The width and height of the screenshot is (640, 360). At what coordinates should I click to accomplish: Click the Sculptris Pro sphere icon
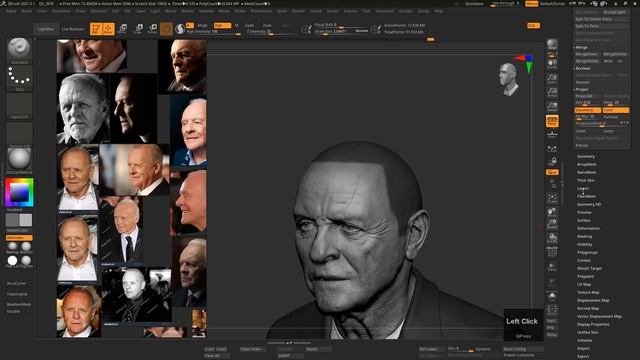pos(180,29)
